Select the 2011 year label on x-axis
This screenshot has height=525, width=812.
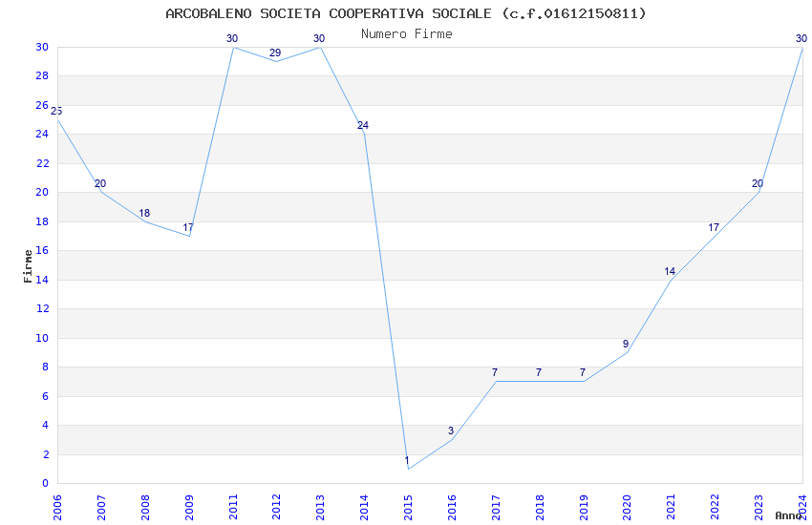click(x=232, y=507)
